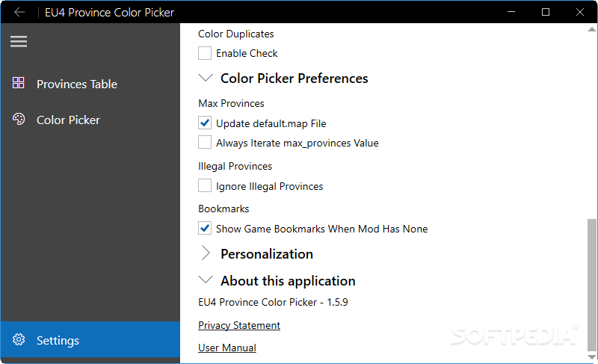Open the hamburger navigation menu
598x364 pixels.
(x=19, y=41)
